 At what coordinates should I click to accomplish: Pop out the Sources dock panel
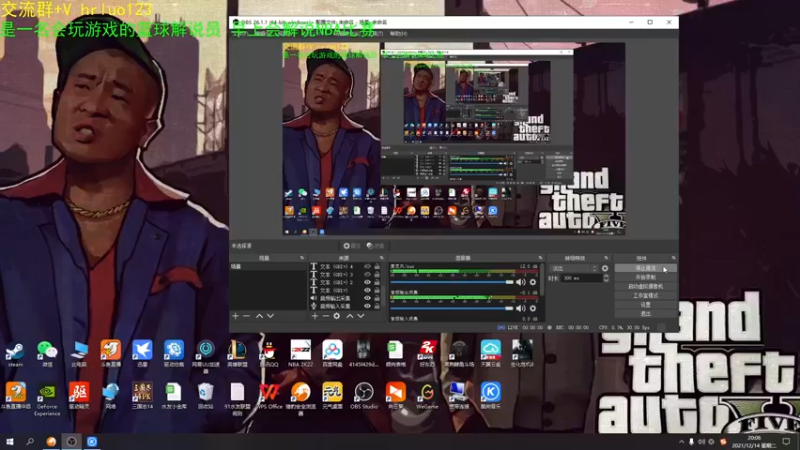[381, 258]
